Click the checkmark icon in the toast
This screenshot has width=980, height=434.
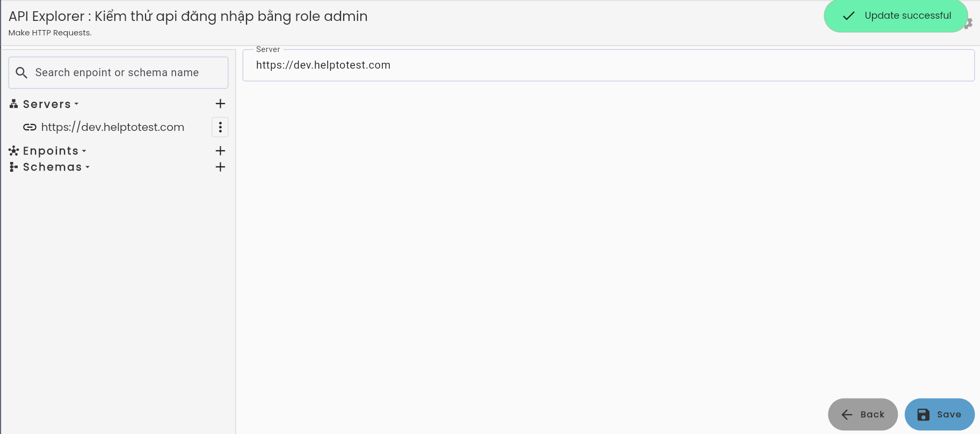(848, 16)
